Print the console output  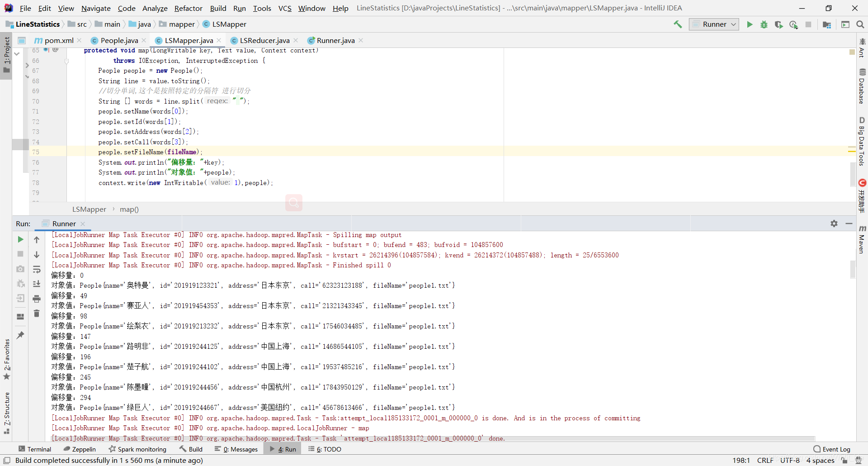(x=37, y=299)
